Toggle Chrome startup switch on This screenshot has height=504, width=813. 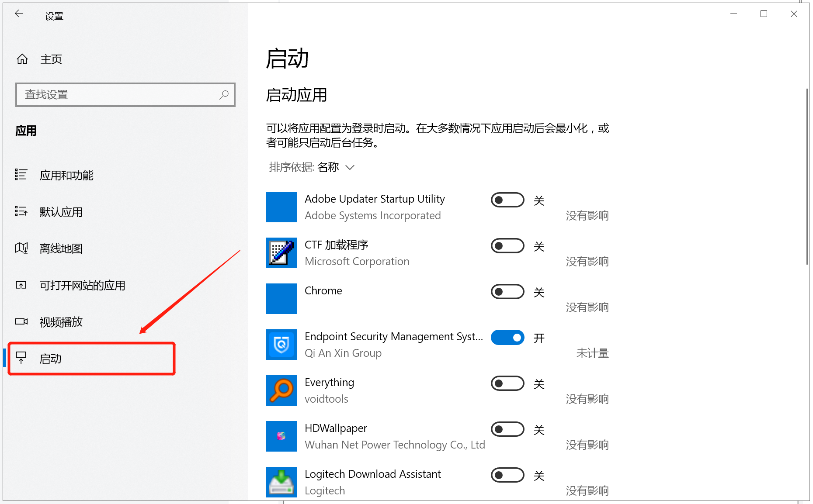pyautogui.click(x=507, y=292)
